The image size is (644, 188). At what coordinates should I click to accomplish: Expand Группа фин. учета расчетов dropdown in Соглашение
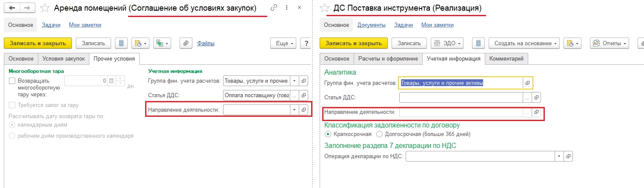(x=295, y=81)
